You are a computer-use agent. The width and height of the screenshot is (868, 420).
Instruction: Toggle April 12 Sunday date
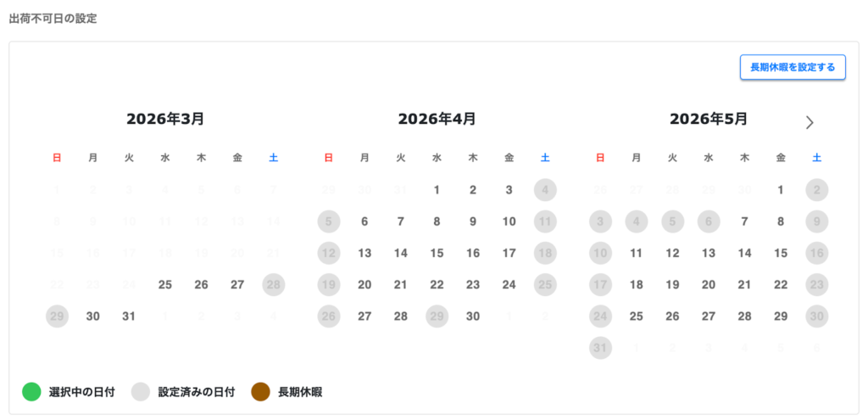coord(328,253)
